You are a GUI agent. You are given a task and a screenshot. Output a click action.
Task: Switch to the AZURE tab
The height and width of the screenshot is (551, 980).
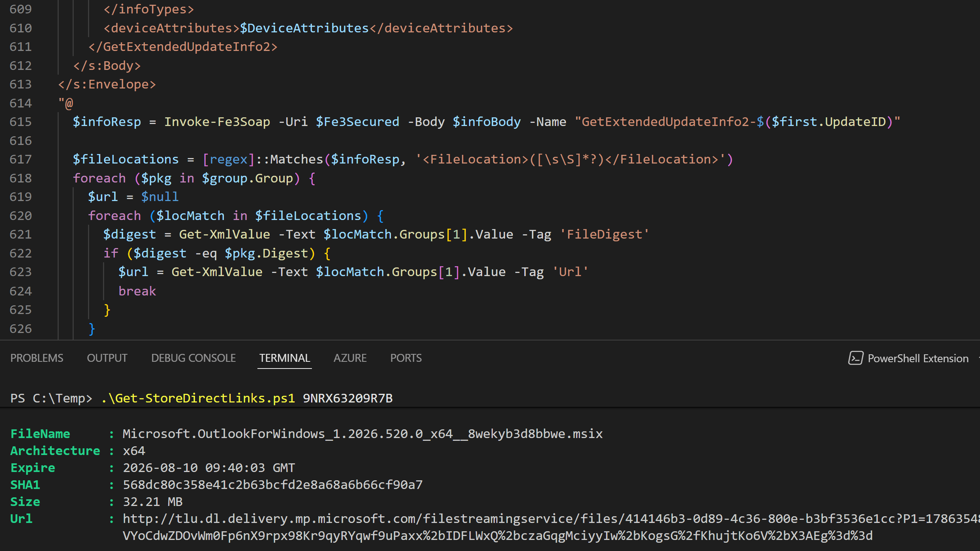point(350,358)
